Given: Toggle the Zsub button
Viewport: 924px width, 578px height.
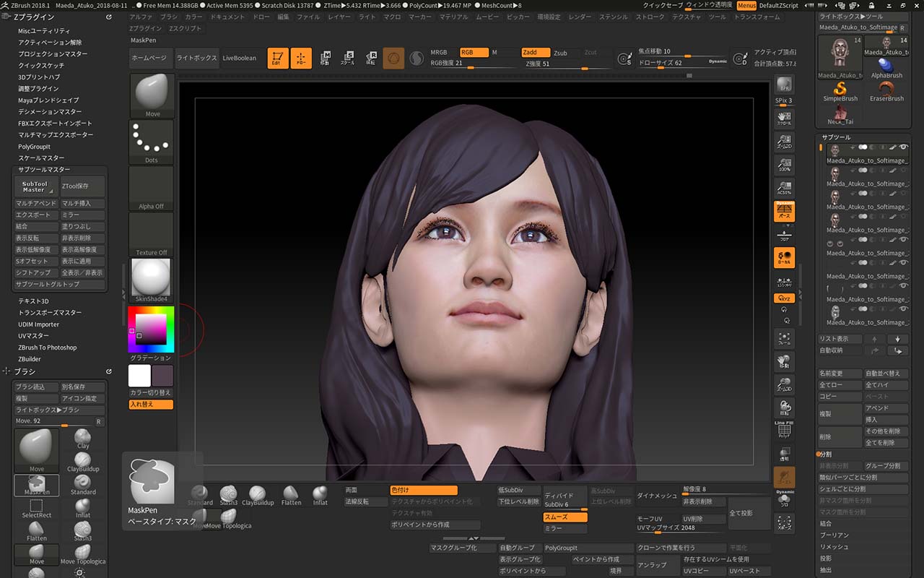Looking at the screenshot, I should pos(566,53).
